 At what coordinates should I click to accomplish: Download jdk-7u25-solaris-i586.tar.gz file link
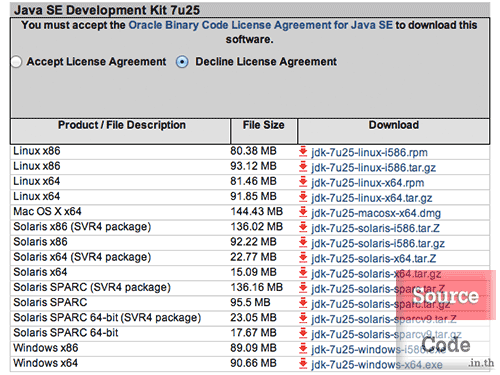tap(378, 244)
